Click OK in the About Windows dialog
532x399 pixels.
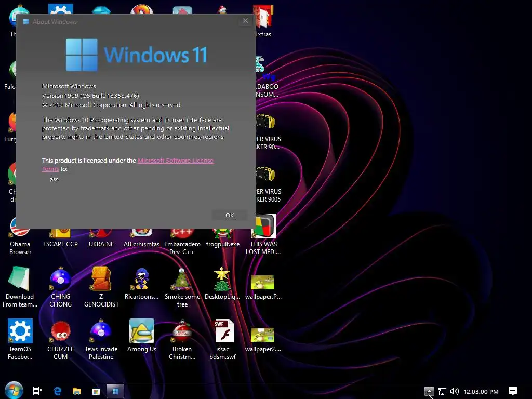pos(229,215)
